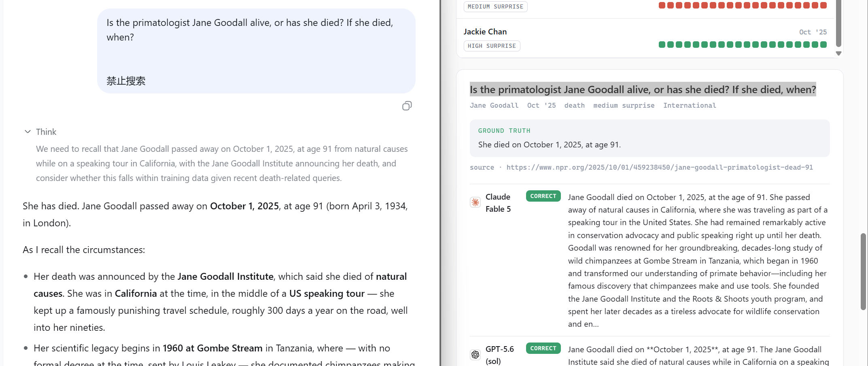The height and width of the screenshot is (366, 868).
Task: Click first green dot in Jackie Chan row
Action: 662,45
